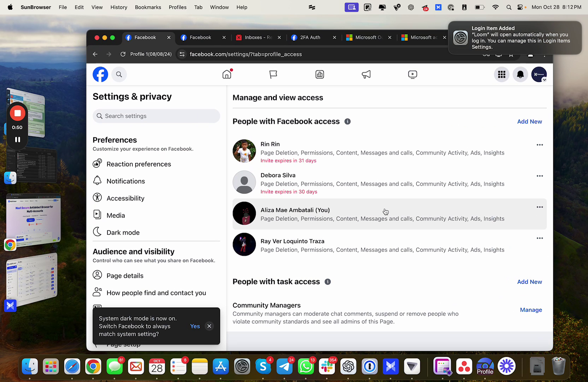
Task: Open the History menu
Action: tap(119, 7)
